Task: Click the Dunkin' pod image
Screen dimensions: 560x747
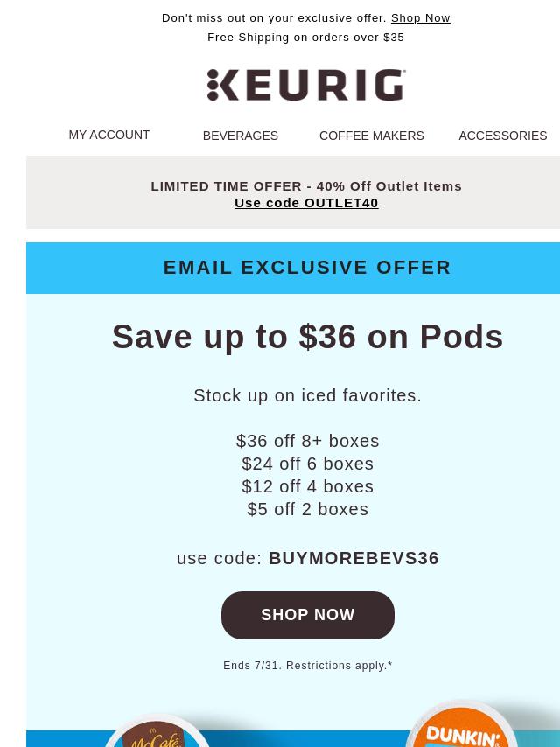Action: (461, 723)
